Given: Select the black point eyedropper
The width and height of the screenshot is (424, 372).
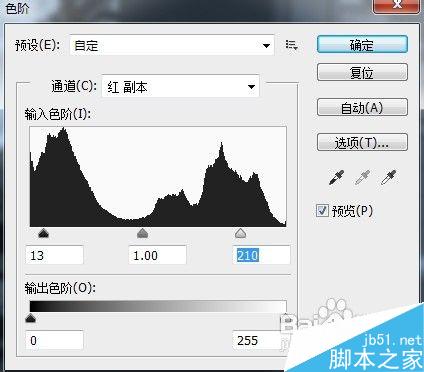Looking at the screenshot, I should tap(337, 177).
